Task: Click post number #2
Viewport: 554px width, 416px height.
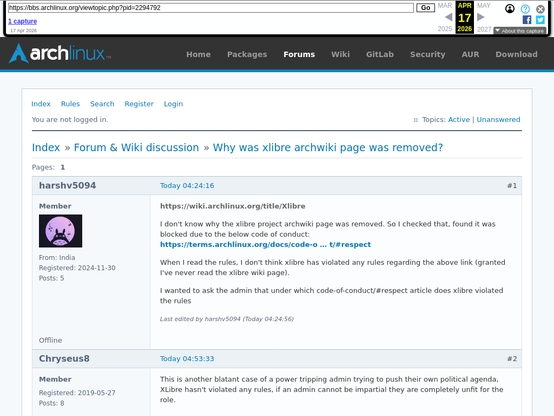Action: click(x=512, y=359)
